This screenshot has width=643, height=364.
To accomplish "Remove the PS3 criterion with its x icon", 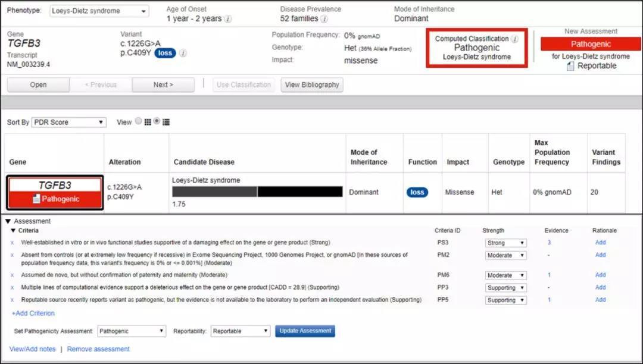I will 12,243.
